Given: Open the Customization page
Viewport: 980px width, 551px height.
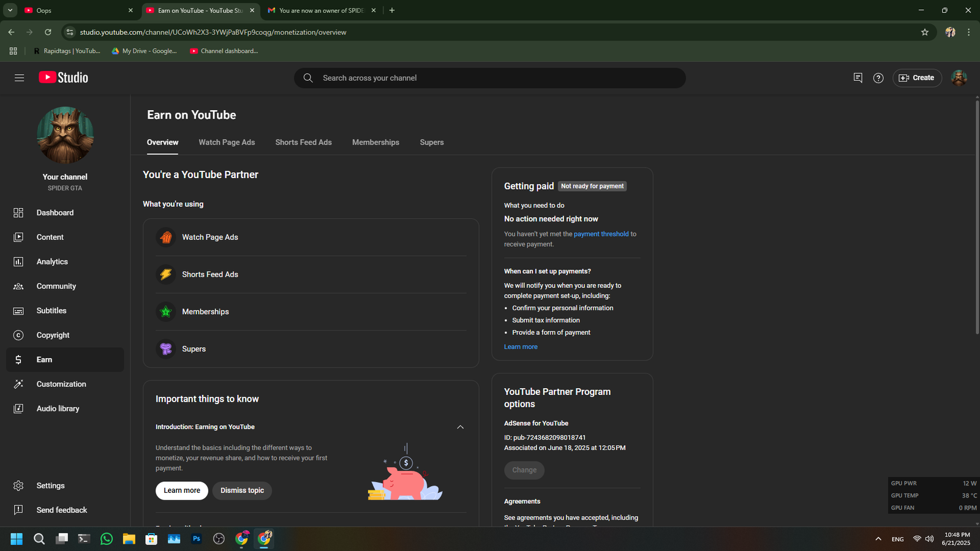Looking at the screenshot, I should (x=65, y=384).
